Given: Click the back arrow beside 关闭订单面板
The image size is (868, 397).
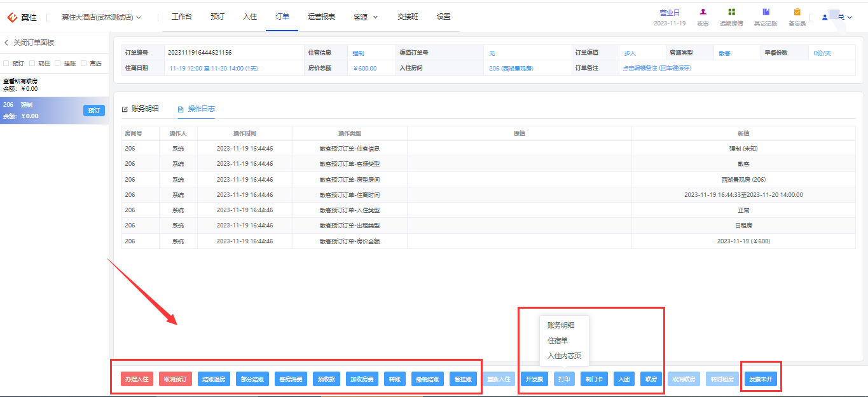Looking at the screenshot, I should 6,43.
